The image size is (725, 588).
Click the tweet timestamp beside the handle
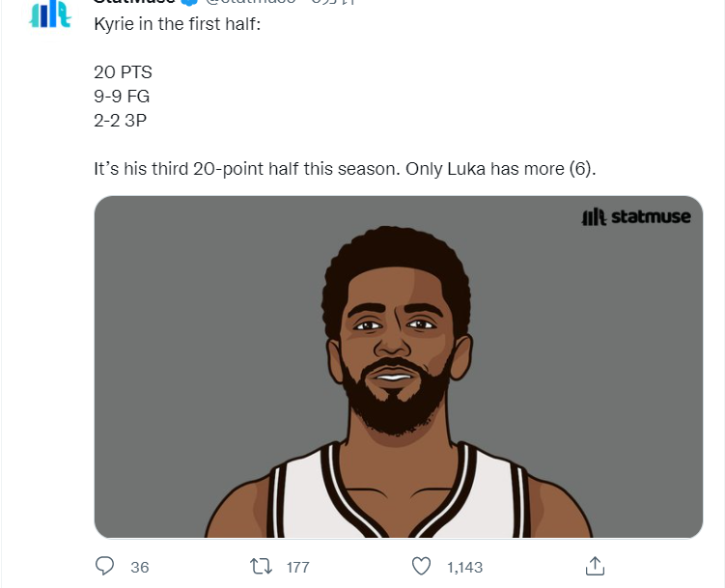[333, 2]
